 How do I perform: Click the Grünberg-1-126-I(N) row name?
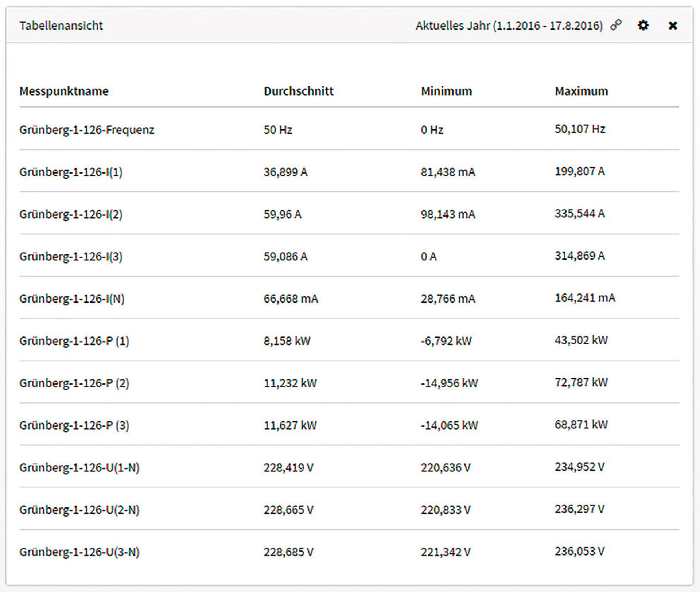click(x=72, y=299)
